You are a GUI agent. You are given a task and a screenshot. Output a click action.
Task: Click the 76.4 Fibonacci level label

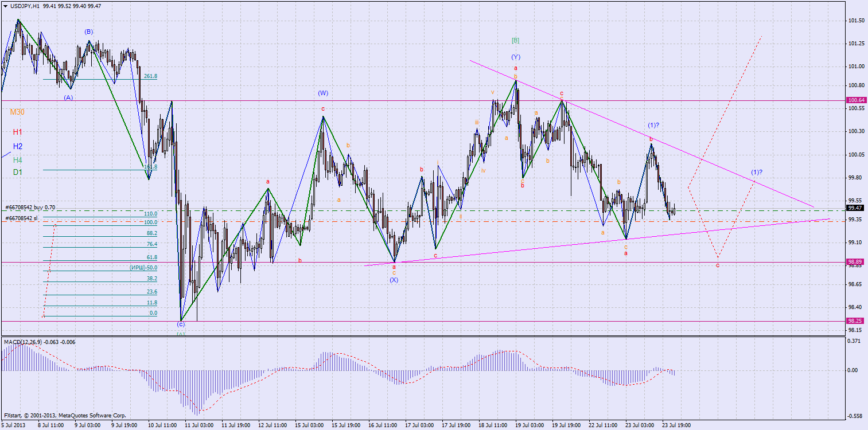152,244
